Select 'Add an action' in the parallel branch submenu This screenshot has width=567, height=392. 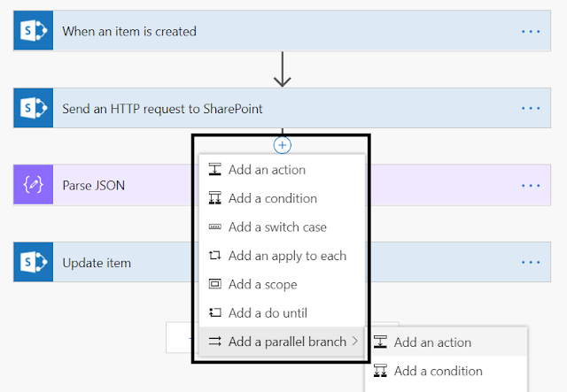[x=432, y=342]
